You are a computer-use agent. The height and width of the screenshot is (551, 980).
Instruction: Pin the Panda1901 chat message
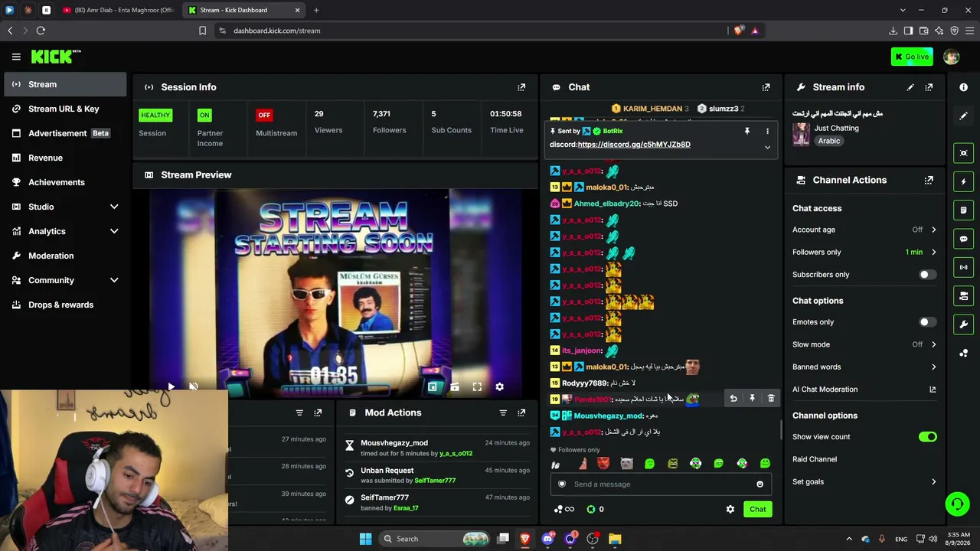click(752, 399)
